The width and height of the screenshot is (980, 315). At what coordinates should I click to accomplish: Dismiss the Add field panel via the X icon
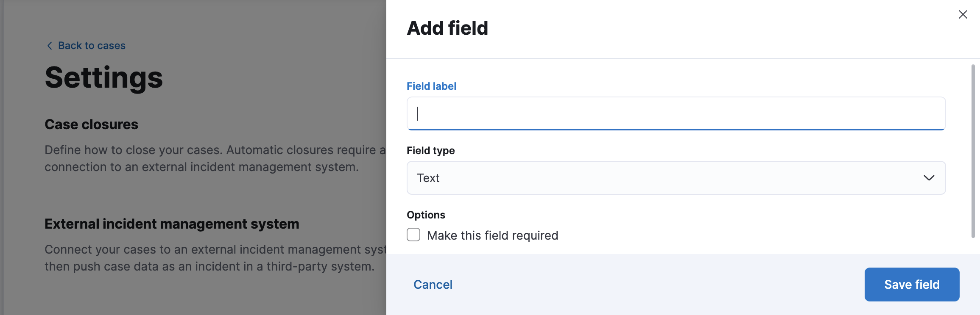(963, 14)
